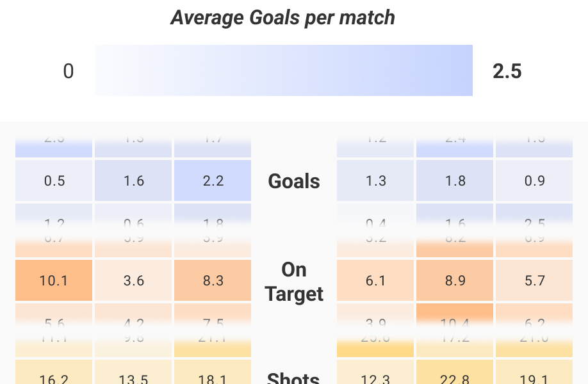Select the Goals cell showing 1.8

click(455, 181)
